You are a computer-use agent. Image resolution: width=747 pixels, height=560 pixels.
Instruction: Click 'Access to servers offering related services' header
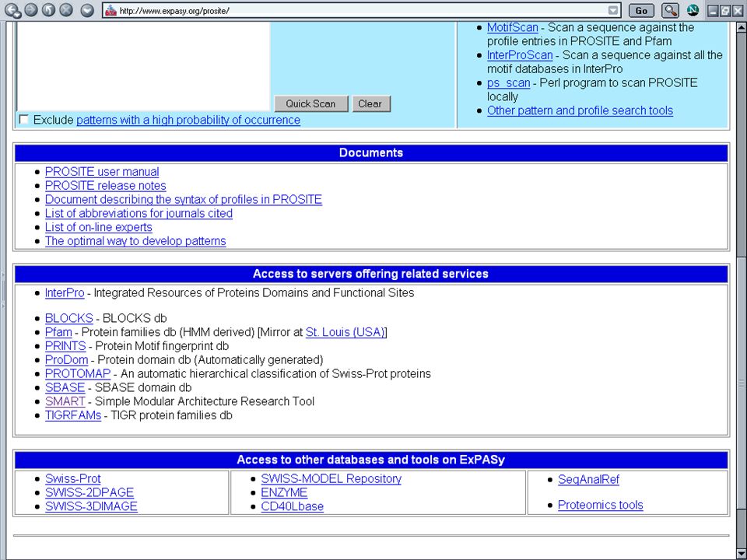click(x=371, y=274)
